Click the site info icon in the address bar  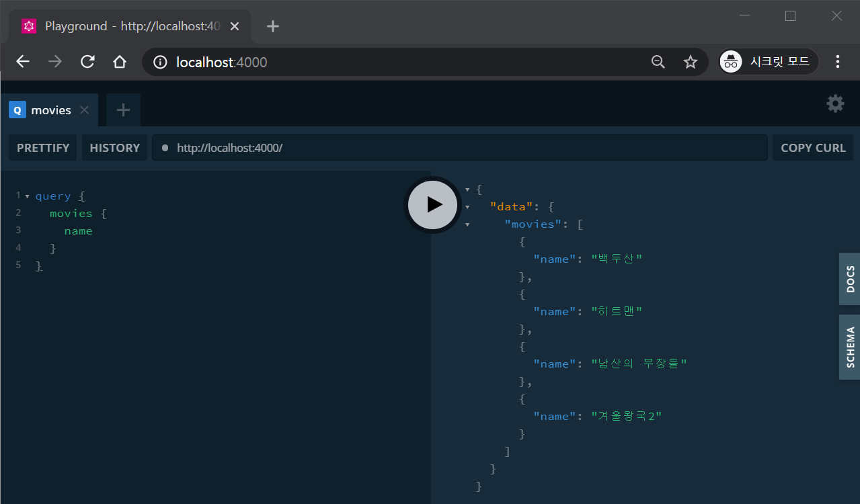coord(159,61)
